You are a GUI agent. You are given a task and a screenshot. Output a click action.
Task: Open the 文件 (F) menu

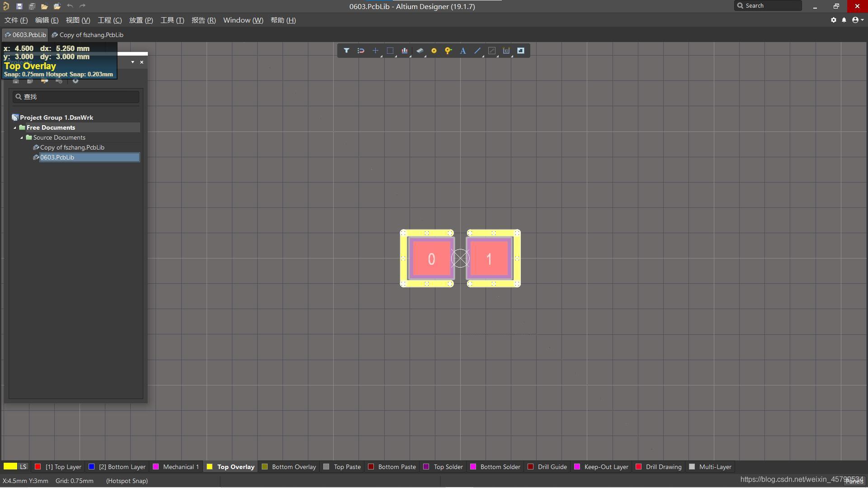[x=16, y=20]
